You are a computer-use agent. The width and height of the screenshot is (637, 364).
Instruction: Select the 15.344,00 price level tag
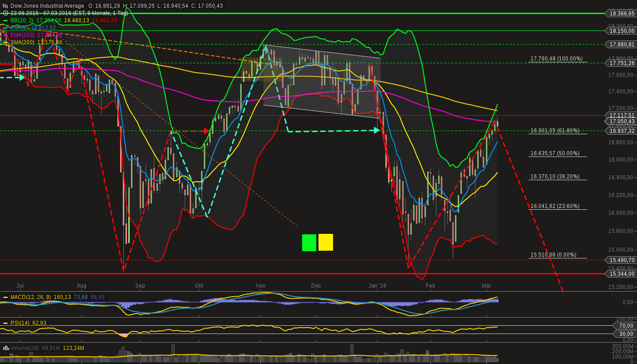[x=621, y=273]
